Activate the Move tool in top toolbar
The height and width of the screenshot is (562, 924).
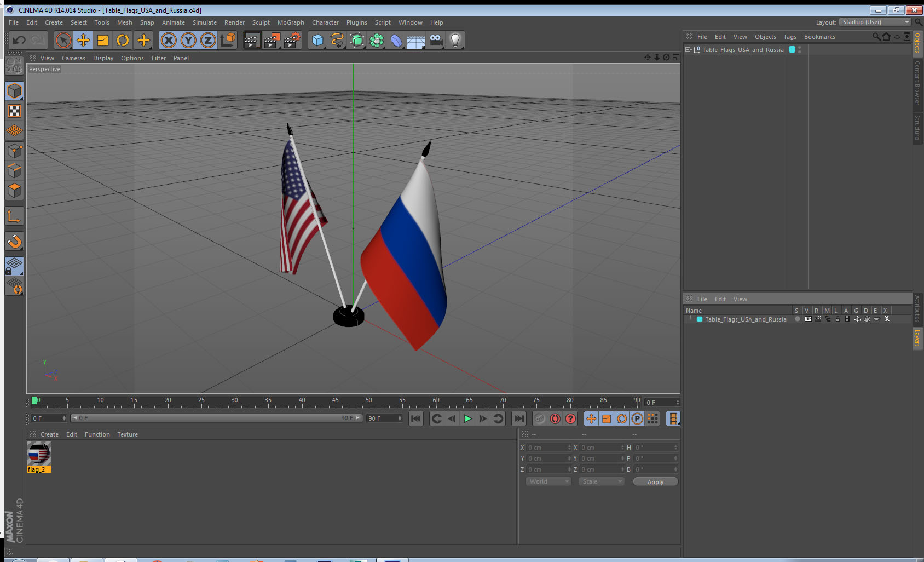(x=83, y=40)
